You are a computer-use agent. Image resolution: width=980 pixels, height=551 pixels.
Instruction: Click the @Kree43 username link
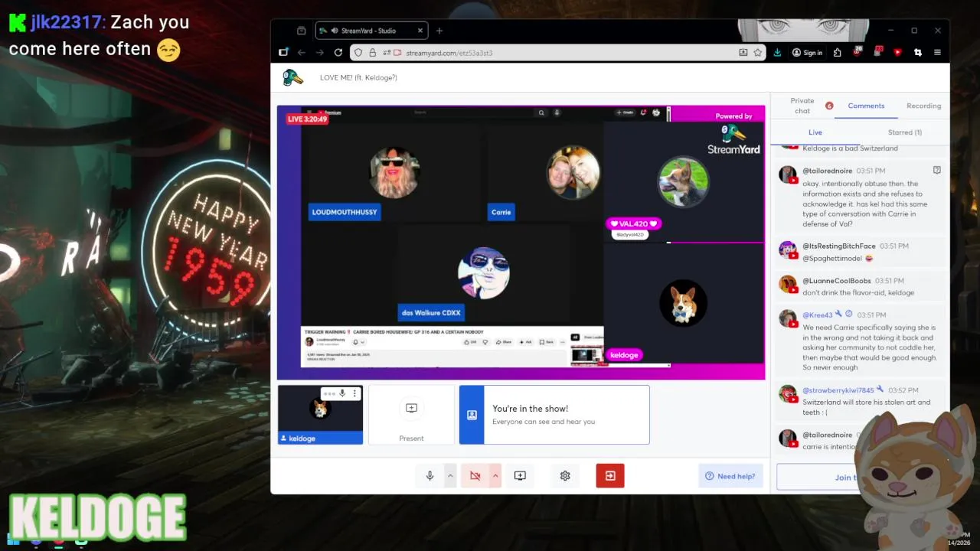pyautogui.click(x=817, y=315)
